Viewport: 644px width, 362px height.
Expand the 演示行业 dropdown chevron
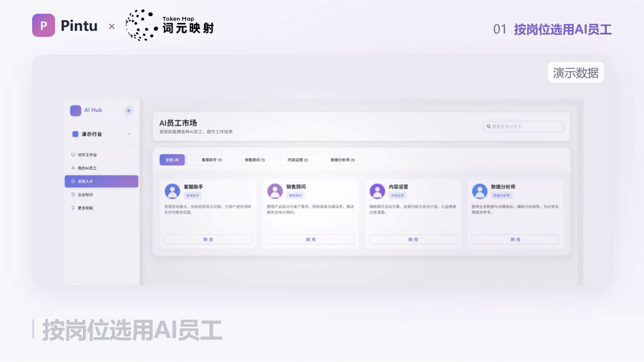click(x=129, y=134)
